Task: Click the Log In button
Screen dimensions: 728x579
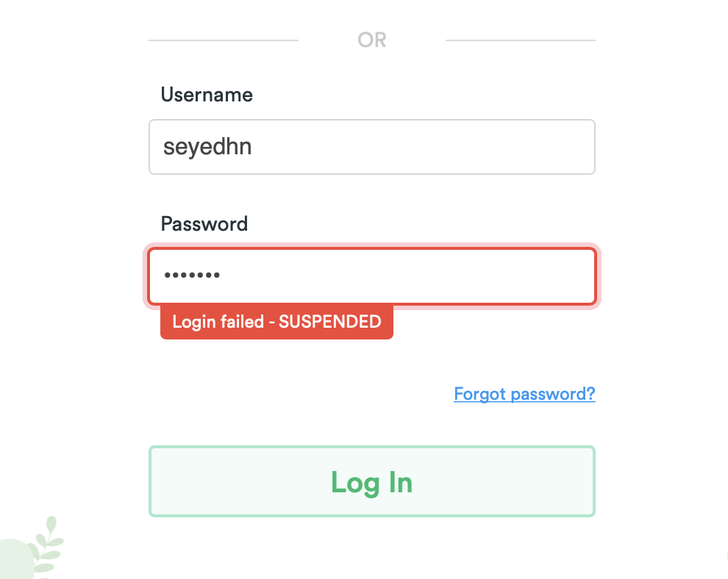Action: pos(371,481)
